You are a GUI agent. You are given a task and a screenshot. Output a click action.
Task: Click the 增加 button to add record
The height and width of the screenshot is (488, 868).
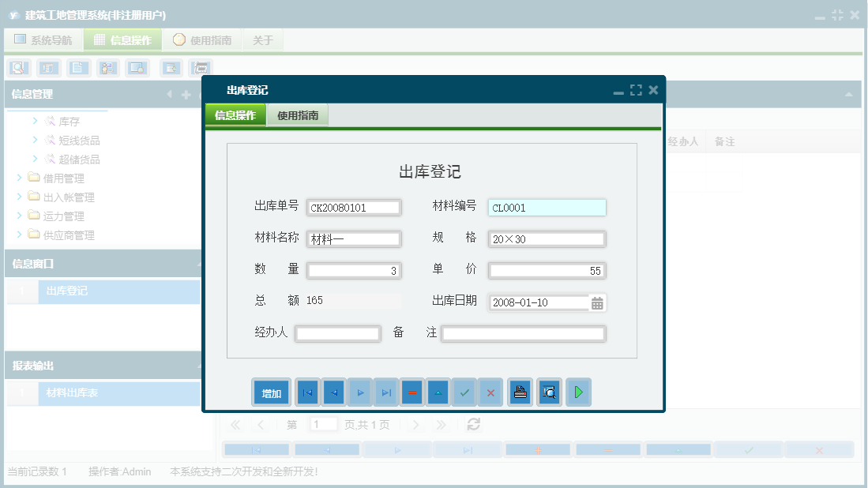pos(271,392)
